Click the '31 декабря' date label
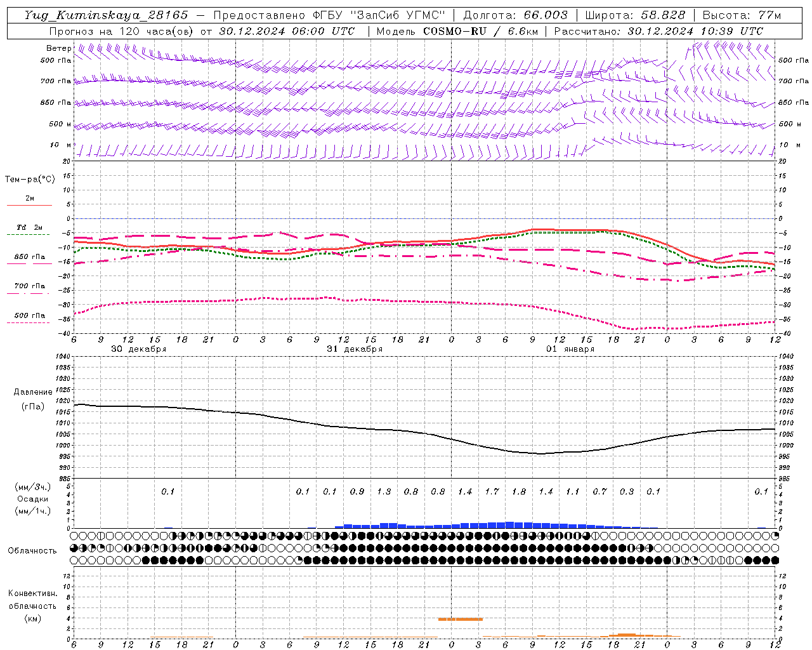 point(355,349)
